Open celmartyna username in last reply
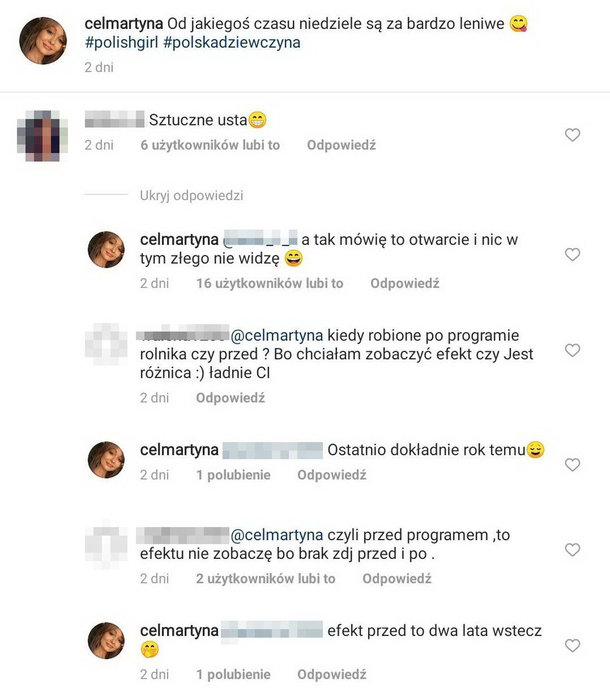Viewport: 610px width, 700px height. (x=179, y=631)
